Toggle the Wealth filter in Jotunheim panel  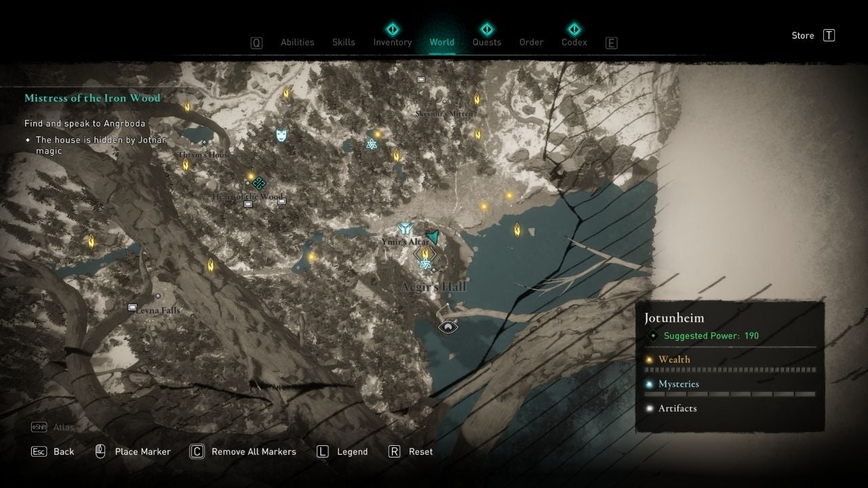pos(673,359)
